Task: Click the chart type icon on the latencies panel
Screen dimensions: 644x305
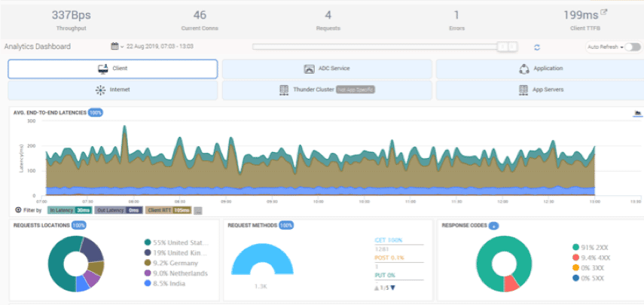Action: click(637, 113)
